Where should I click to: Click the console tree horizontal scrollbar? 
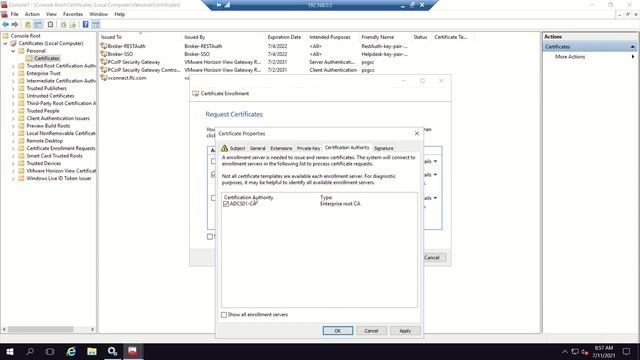tap(40, 329)
